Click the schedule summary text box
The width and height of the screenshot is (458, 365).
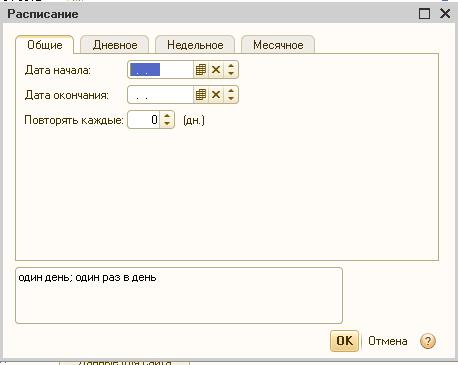point(179,295)
